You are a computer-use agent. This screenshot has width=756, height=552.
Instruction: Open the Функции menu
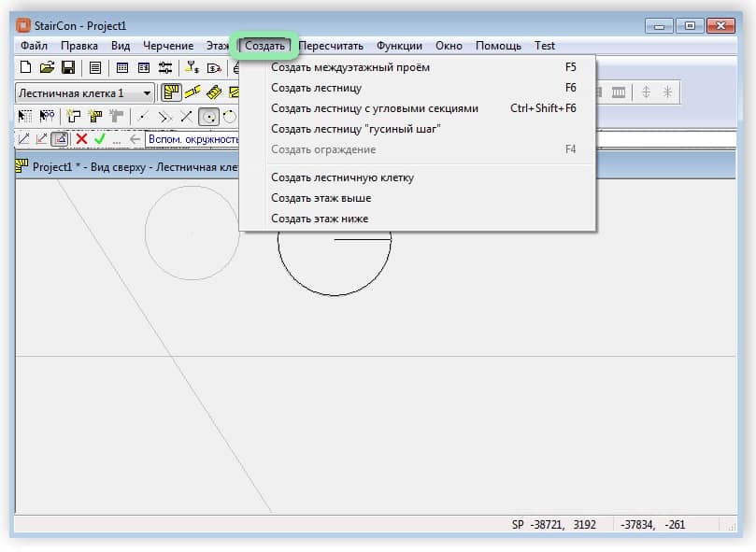pyautogui.click(x=399, y=45)
